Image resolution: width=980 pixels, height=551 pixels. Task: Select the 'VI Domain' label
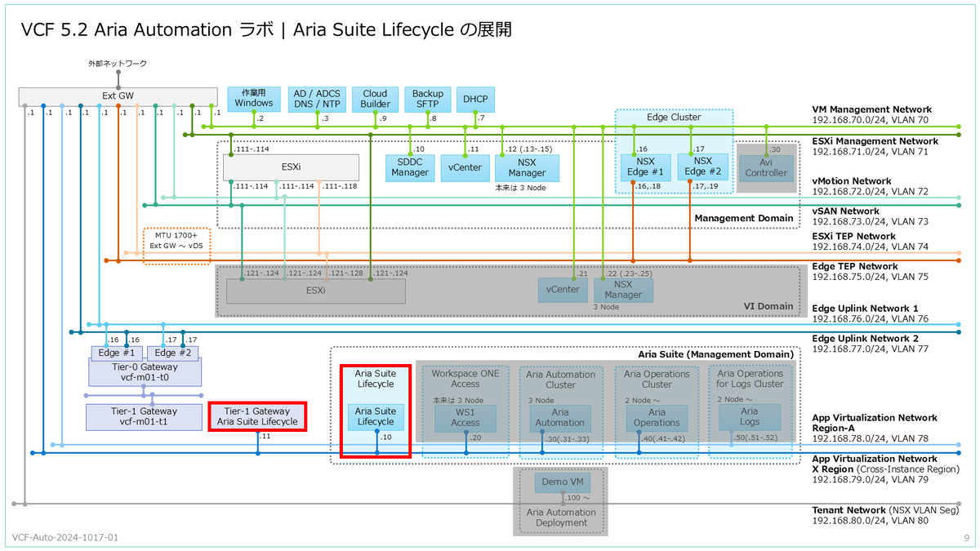click(x=768, y=306)
